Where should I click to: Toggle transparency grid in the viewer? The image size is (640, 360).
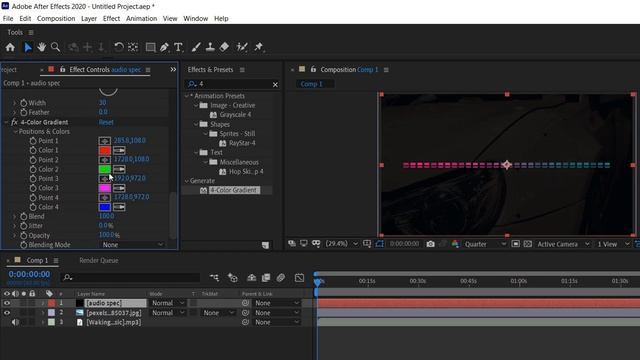tap(528, 244)
